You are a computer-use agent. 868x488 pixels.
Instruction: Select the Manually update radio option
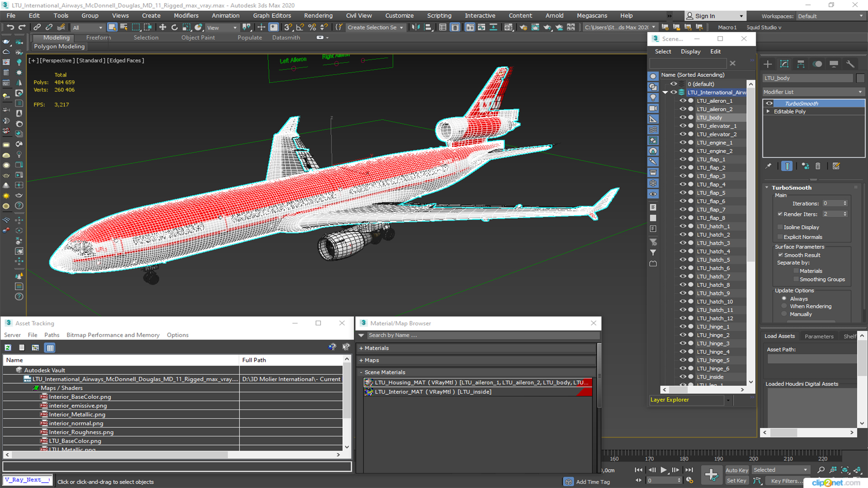(x=784, y=314)
